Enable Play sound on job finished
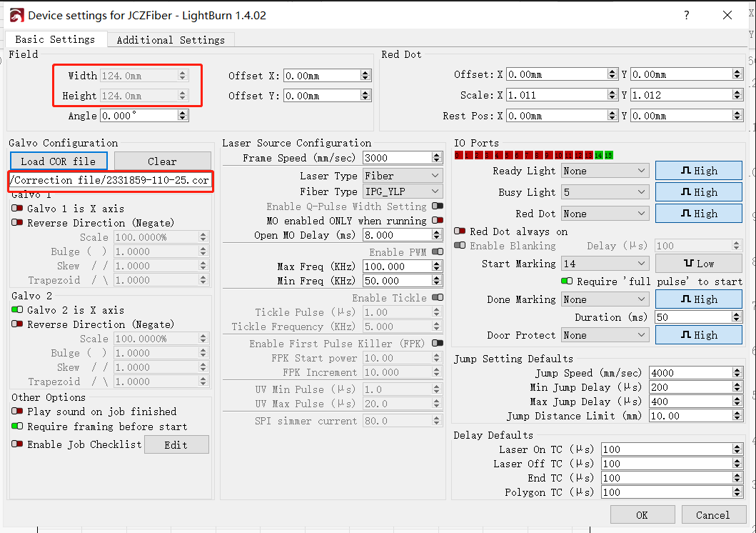The image size is (756, 533). click(17, 412)
